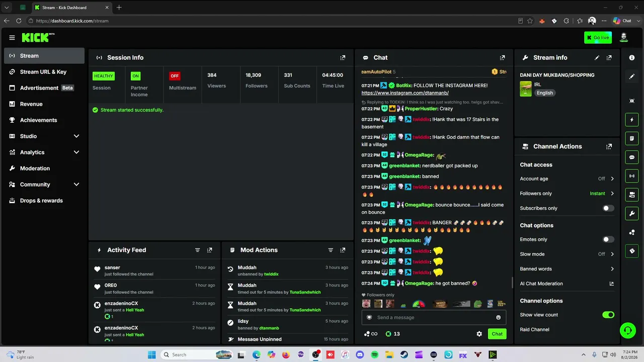This screenshot has height=362, width=644.
Task: Open AI Chat Moderation external link
Action: 612,284
